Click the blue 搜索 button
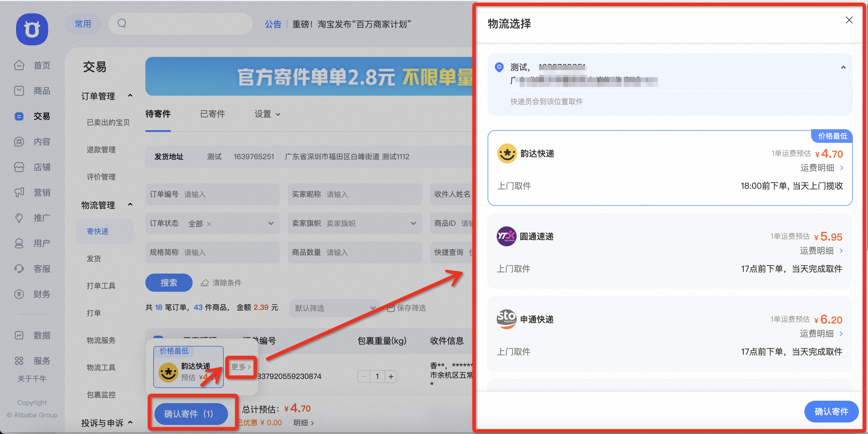This screenshot has width=868, height=434. click(x=169, y=283)
